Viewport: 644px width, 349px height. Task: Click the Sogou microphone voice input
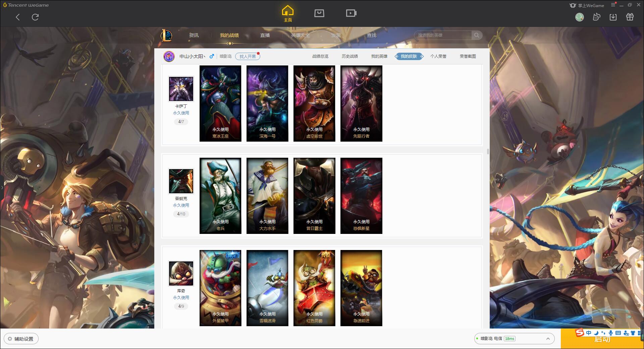[x=611, y=333]
